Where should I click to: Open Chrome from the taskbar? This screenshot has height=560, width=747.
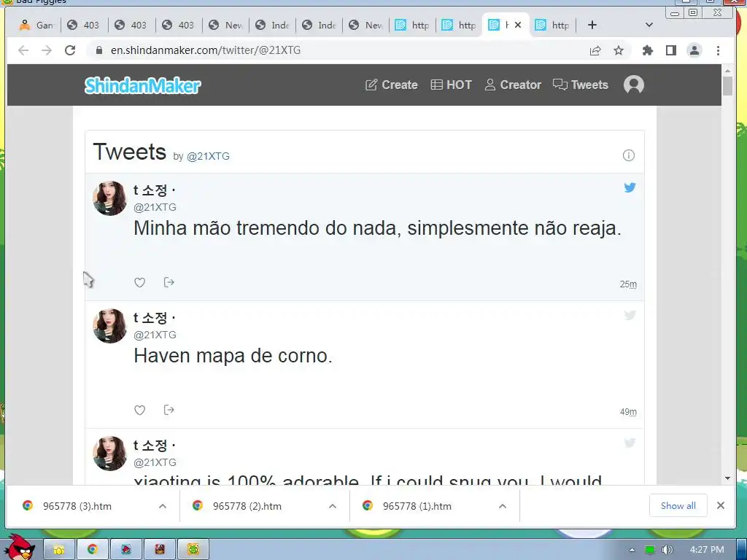93,549
